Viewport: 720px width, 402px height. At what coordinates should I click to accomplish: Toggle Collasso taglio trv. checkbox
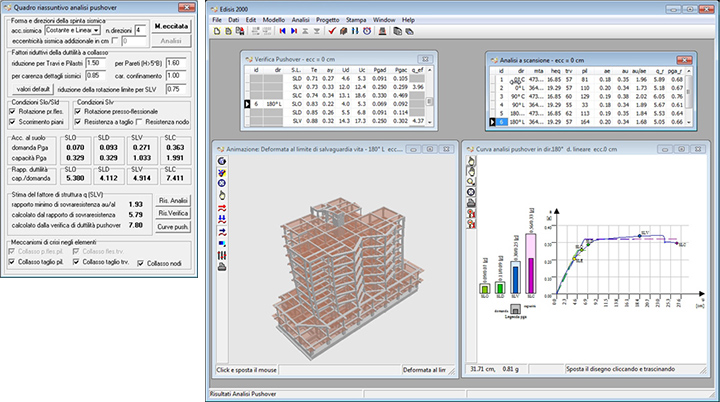pyautogui.click(x=76, y=262)
